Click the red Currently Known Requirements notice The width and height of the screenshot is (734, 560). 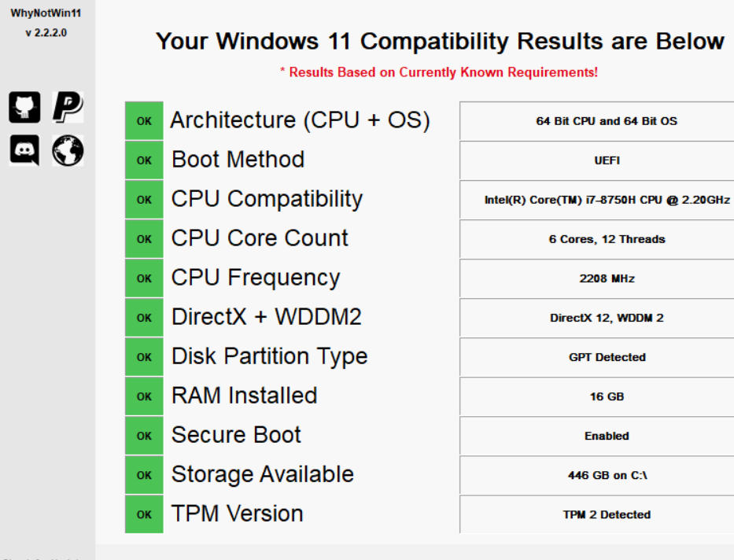439,72
